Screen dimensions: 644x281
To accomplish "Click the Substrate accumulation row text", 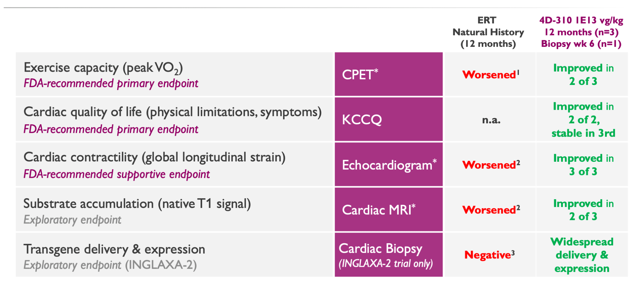I will tap(137, 204).
